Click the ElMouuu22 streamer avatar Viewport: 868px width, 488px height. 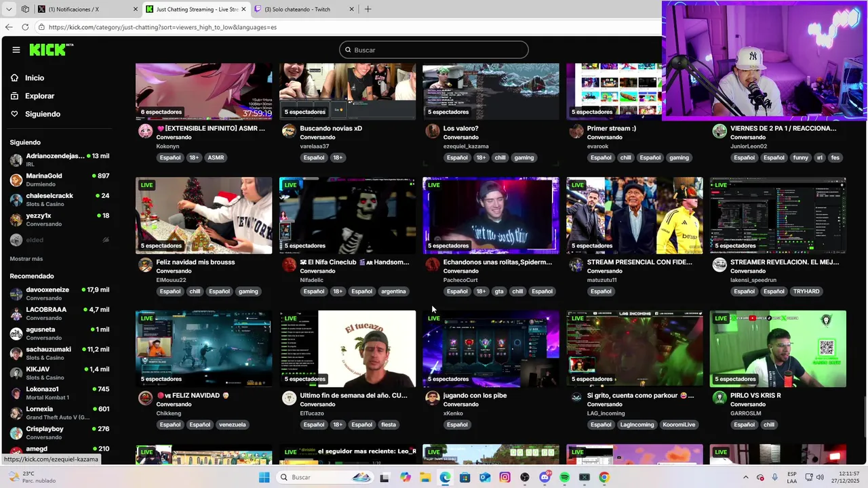[145, 264]
